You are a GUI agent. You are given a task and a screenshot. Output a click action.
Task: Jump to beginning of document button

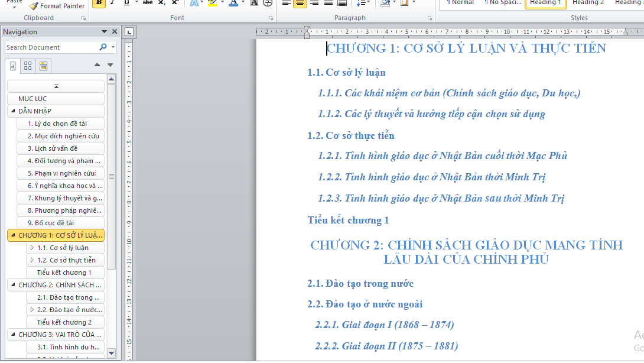coord(56,86)
